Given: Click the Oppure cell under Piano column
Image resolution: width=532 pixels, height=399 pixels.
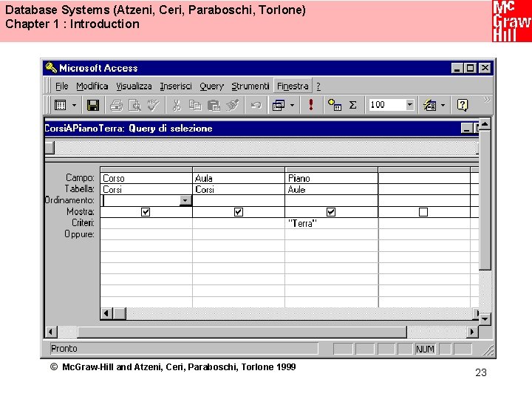Looking at the screenshot, I should click(331, 234).
